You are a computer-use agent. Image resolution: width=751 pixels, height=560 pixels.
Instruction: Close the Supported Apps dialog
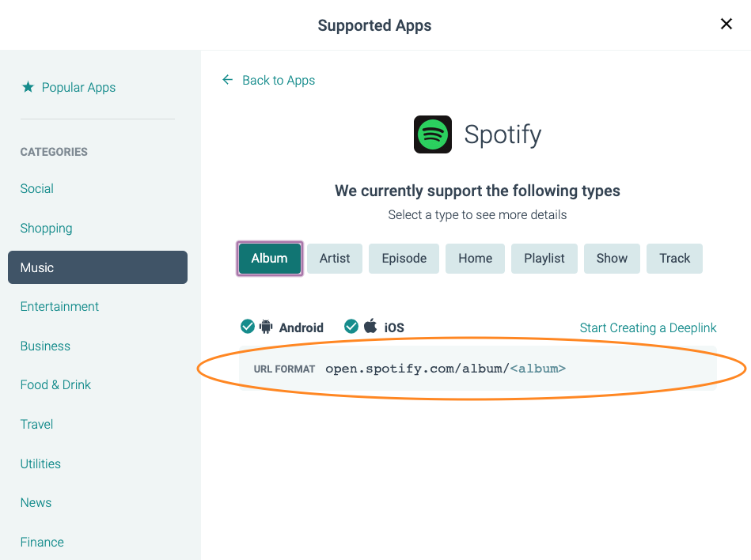pyautogui.click(x=726, y=24)
